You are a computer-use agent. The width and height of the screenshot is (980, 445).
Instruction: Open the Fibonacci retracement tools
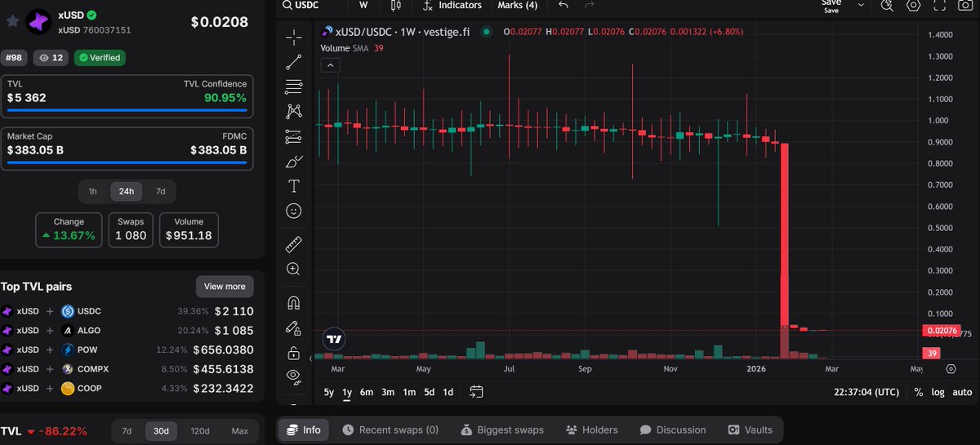click(x=294, y=87)
